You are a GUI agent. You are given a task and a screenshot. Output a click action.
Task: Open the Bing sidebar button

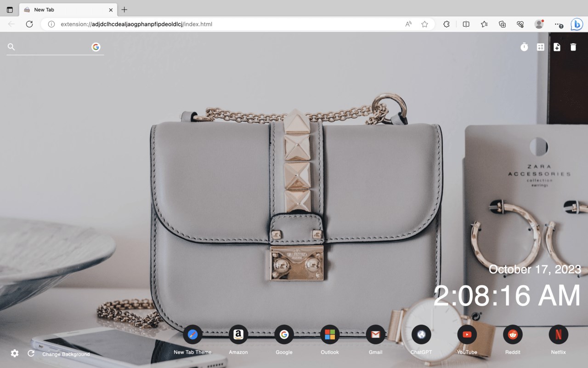(x=577, y=24)
